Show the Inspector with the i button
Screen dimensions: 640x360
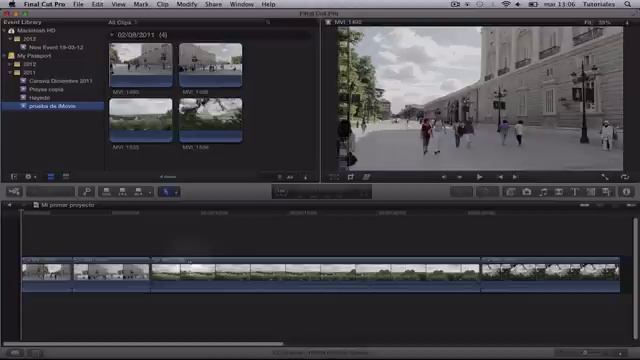[627, 191]
